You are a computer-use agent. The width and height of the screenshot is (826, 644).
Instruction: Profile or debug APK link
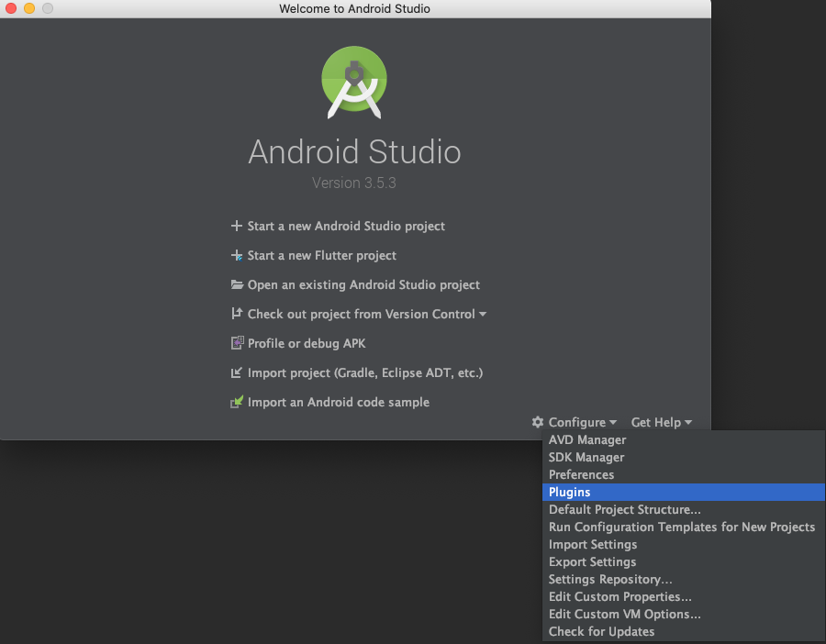pyautogui.click(x=307, y=343)
